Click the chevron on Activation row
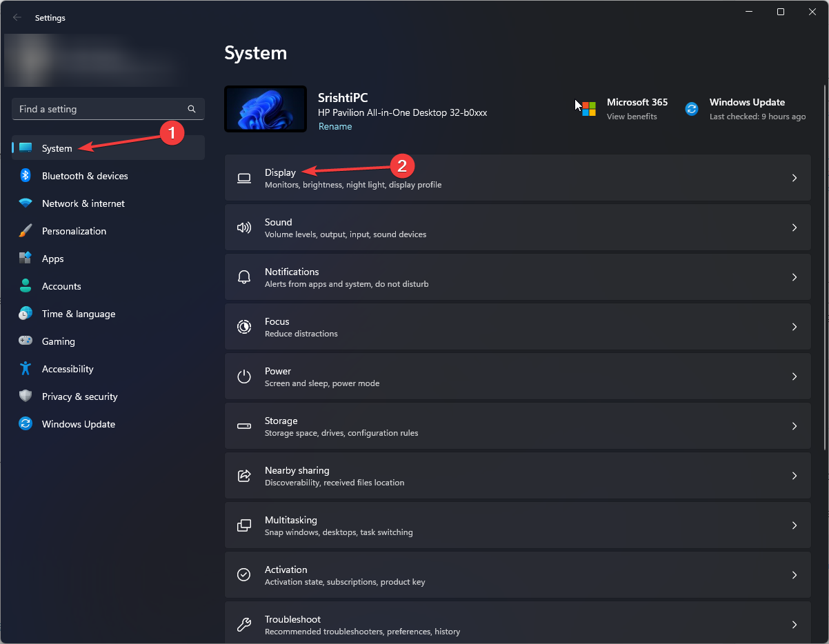The image size is (829, 644). (x=795, y=575)
